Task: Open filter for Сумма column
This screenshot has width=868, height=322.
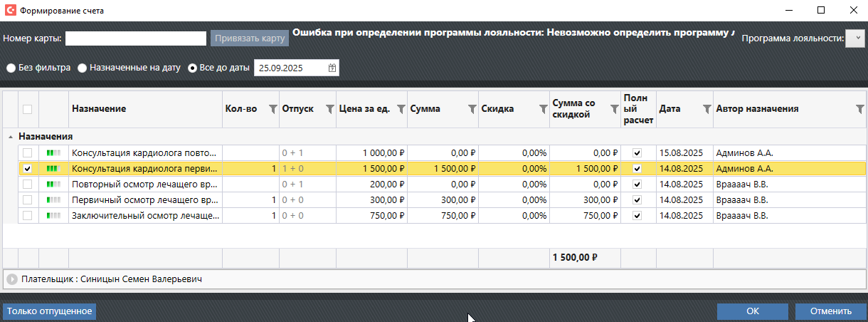Action: [x=472, y=109]
